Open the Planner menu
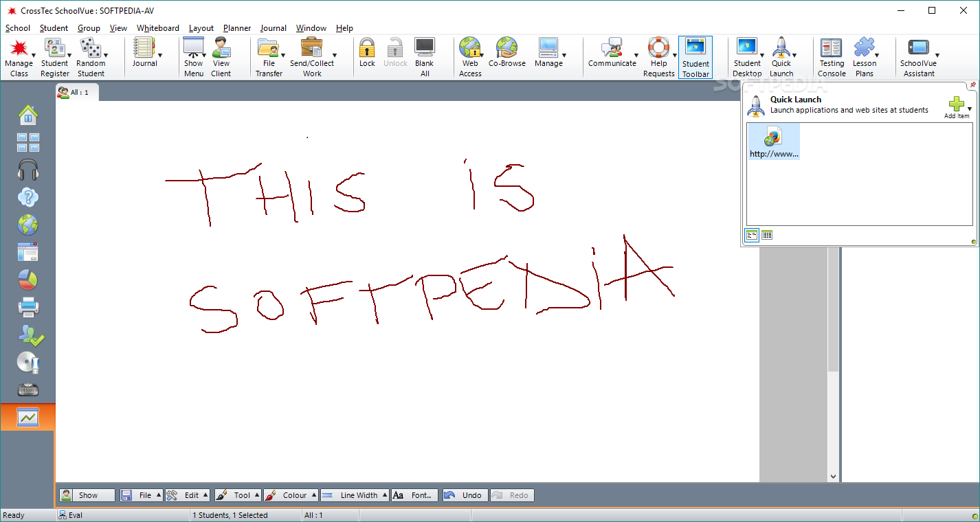The width and height of the screenshot is (980, 522). pos(237,28)
